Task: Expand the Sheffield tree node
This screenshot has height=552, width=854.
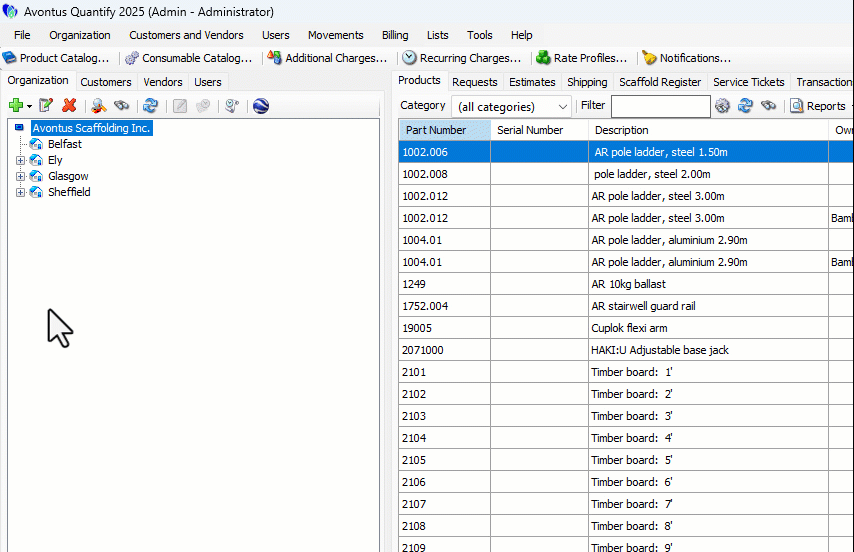Action: coord(20,192)
